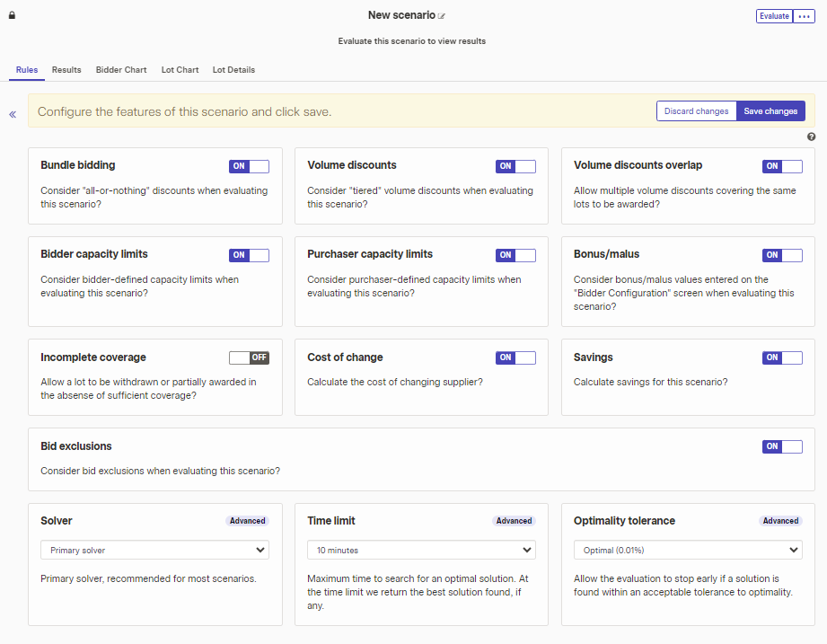Enable the Incomplete coverage setting
The image size is (827, 644).
click(x=249, y=357)
